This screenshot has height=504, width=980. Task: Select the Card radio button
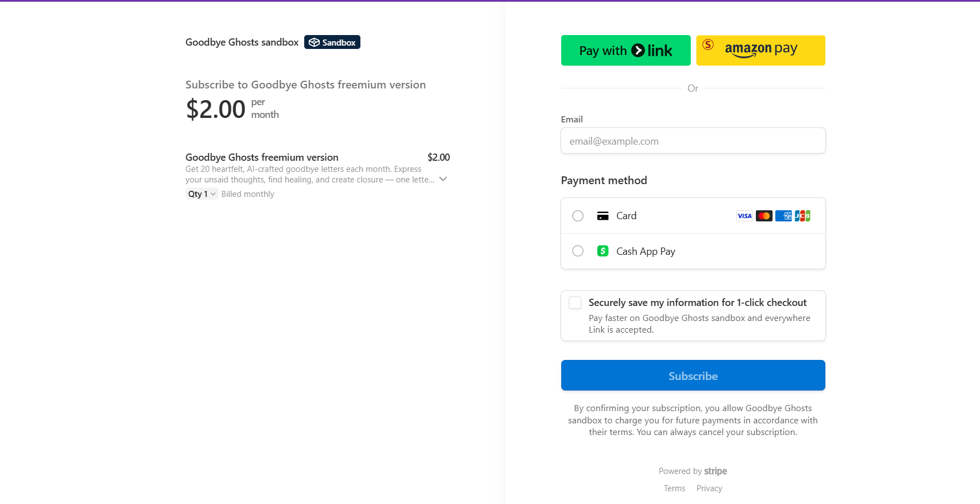click(x=578, y=216)
